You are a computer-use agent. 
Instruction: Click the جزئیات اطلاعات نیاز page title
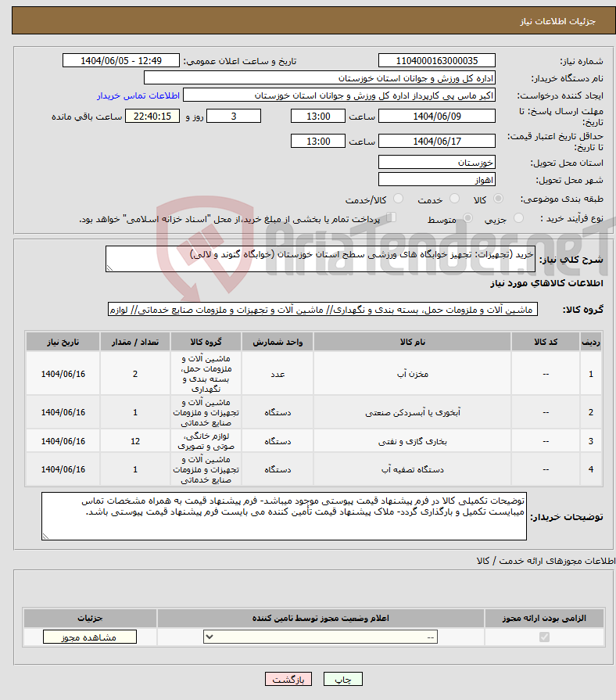point(557,21)
